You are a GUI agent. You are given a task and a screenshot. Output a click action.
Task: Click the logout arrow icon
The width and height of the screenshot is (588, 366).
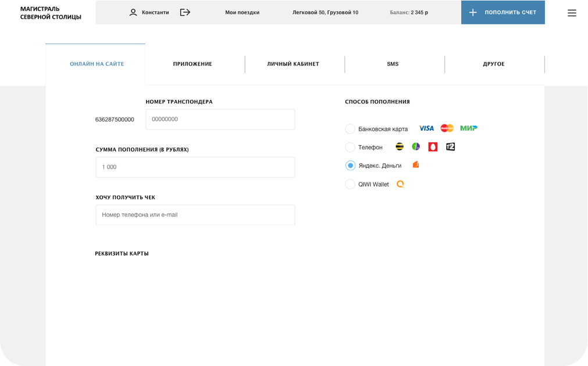[x=185, y=12]
